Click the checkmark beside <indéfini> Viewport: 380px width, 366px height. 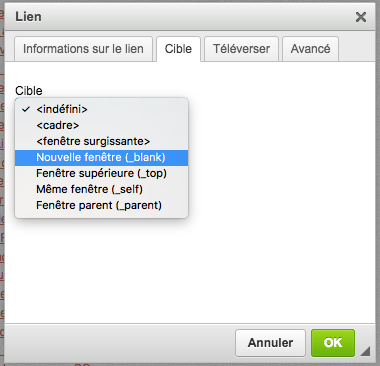[26, 109]
